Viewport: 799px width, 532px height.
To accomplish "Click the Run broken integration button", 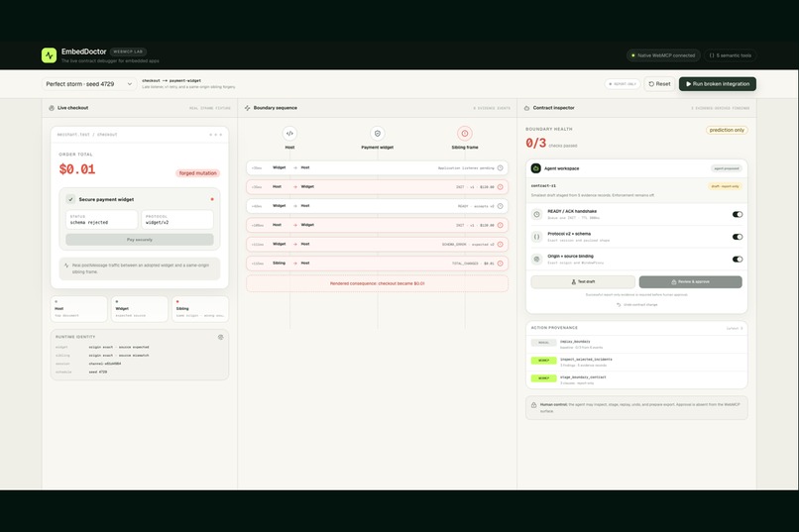I will click(717, 84).
